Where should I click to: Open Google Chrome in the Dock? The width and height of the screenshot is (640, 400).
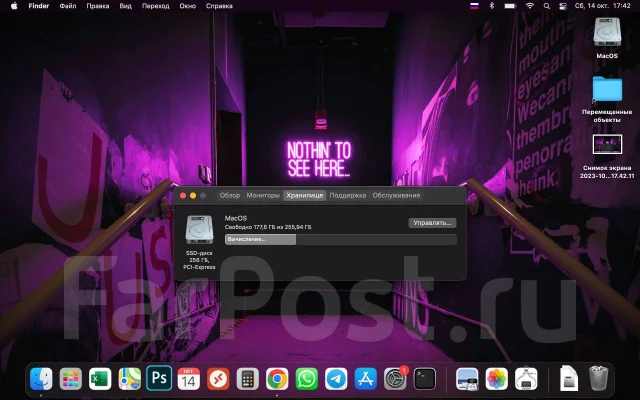coord(277,379)
